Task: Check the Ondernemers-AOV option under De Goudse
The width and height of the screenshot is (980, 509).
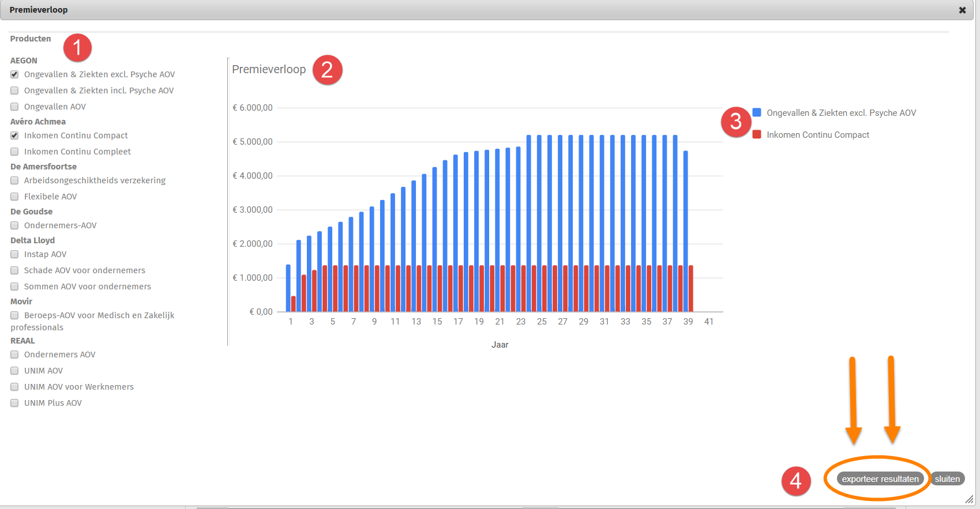Action: click(x=14, y=225)
